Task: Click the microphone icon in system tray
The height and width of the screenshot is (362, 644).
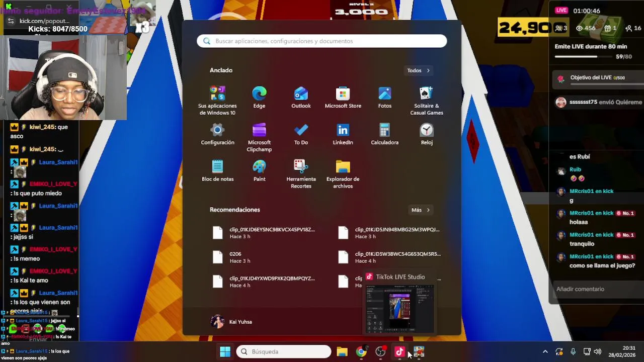Action: coord(573,351)
